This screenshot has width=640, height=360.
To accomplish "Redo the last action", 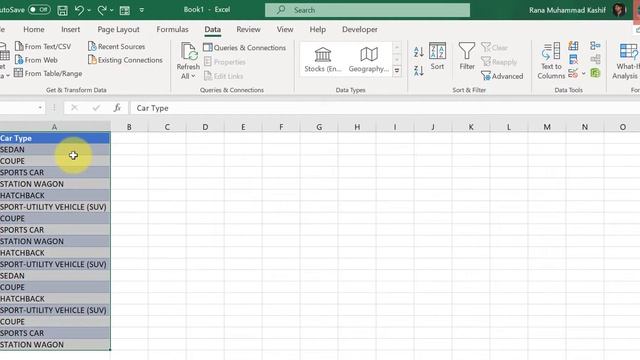I will (x=102, y=10).
